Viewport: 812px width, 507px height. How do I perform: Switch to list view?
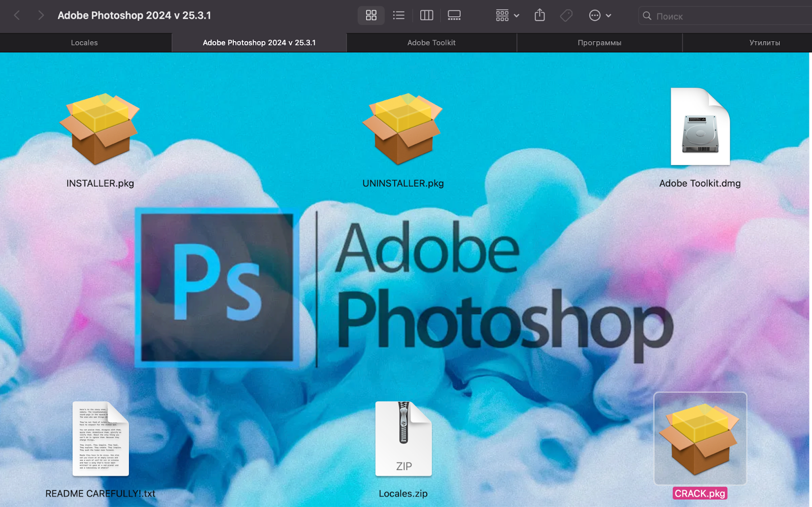pos(399,15)
